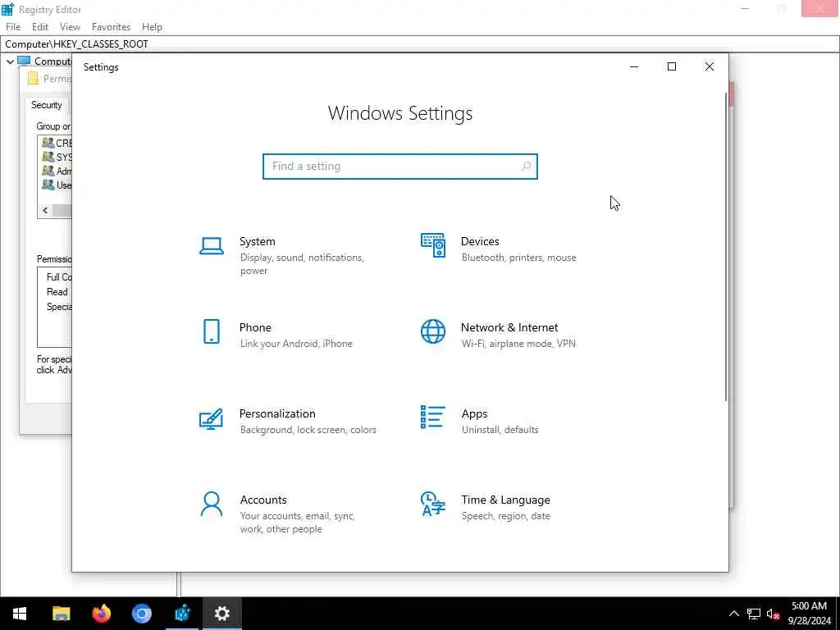Image resolution: width=840 pixels, height=630 pixels.
Task: Click the Windows Start button
Action: click(x=20, y=614)
